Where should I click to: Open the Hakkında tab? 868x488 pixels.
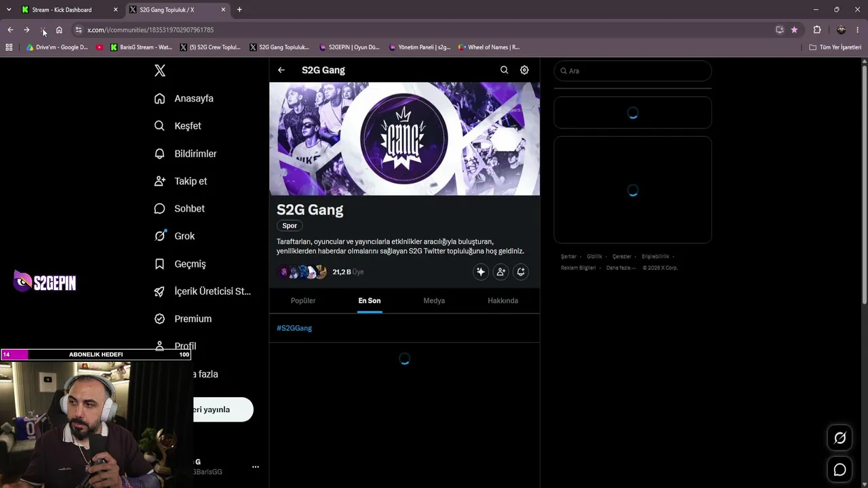502,300
